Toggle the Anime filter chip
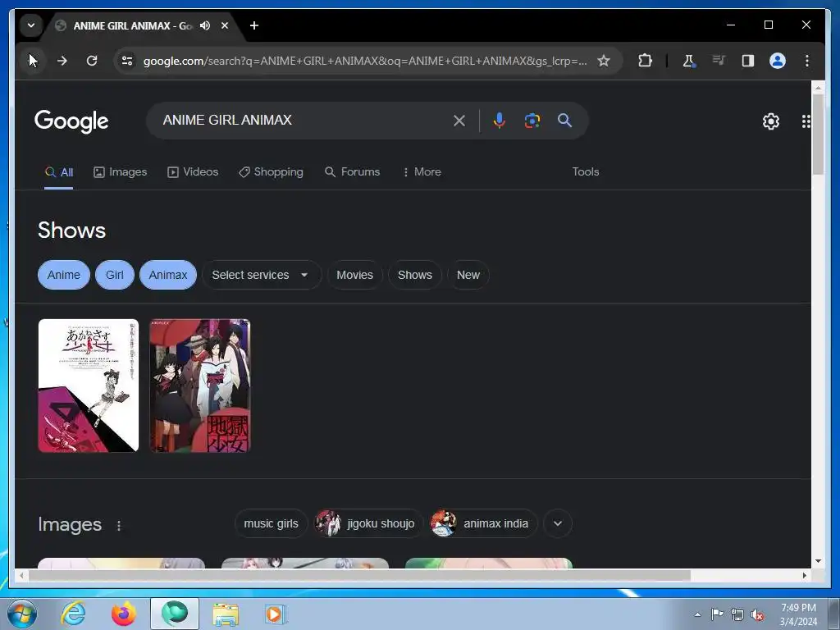 [x=64, y=275]
